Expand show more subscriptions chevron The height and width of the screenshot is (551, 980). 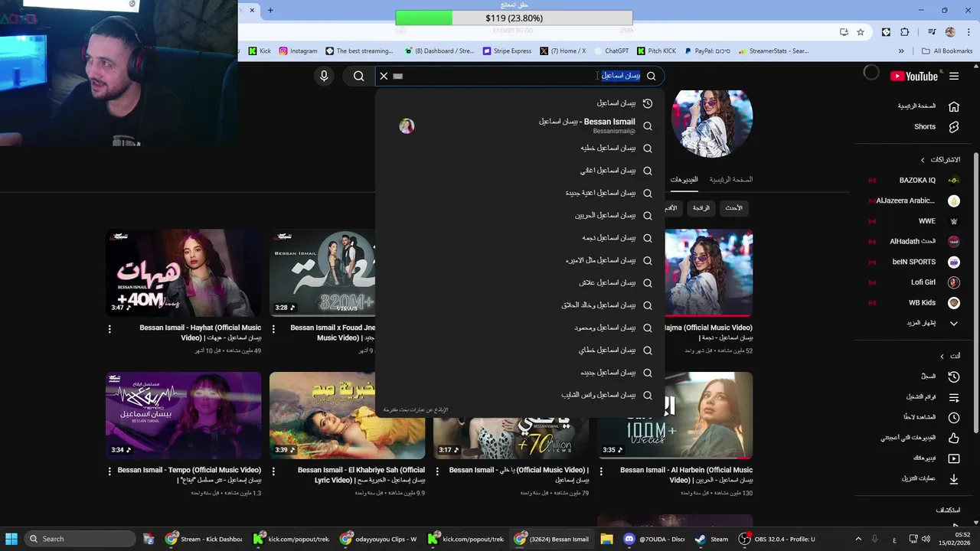954,323
